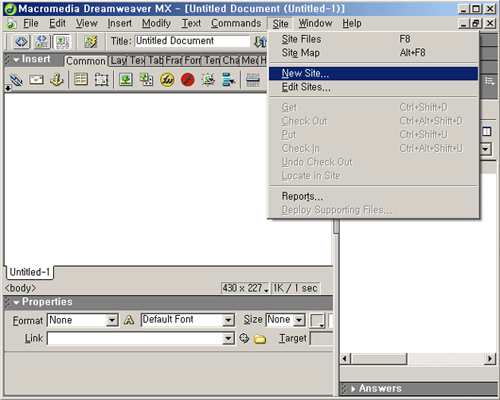Choose Site Files from Site menu
Screen dimensions: 500x400
coord(373,39)
